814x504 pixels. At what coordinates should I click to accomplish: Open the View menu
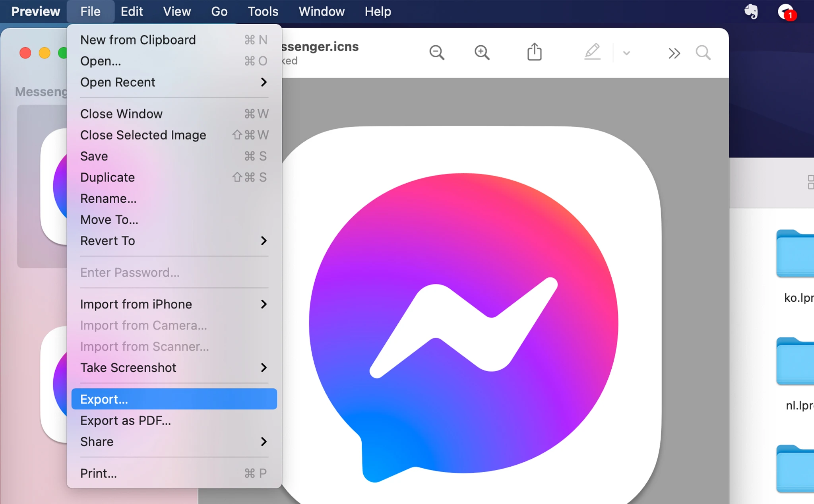(177, 12)
